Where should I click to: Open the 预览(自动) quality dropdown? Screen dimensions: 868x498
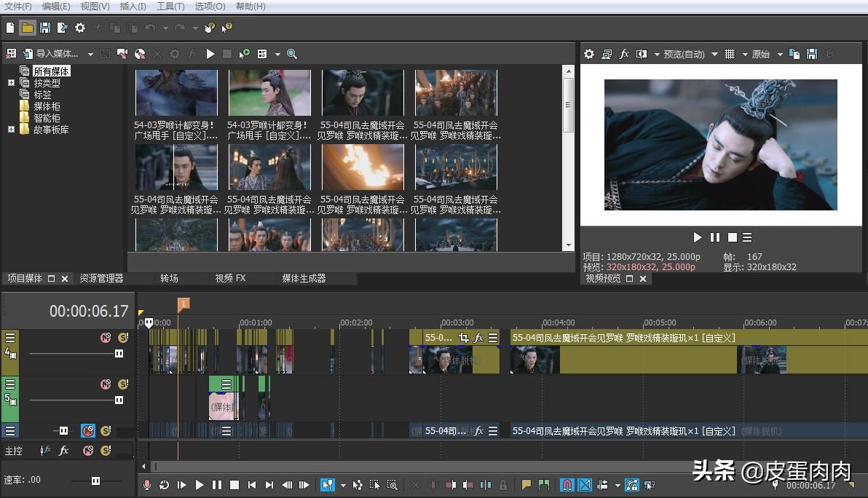[714, 54]
